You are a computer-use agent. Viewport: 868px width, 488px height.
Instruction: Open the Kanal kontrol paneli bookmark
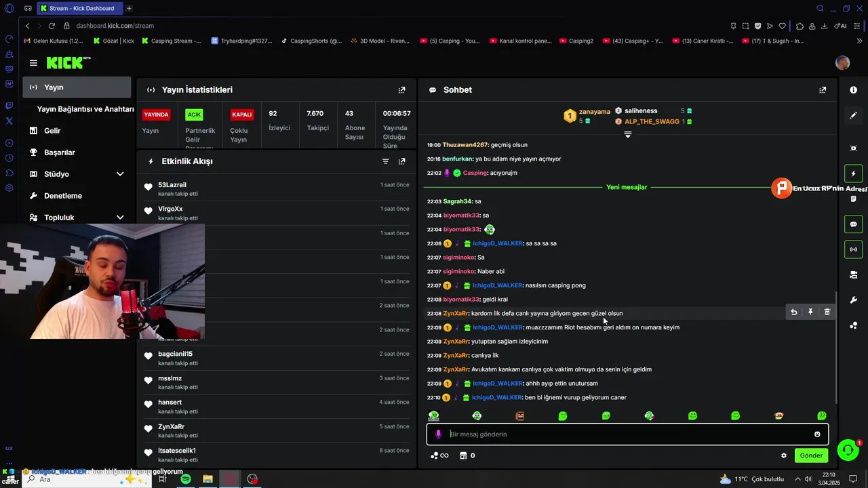click(x=520, y=41)
